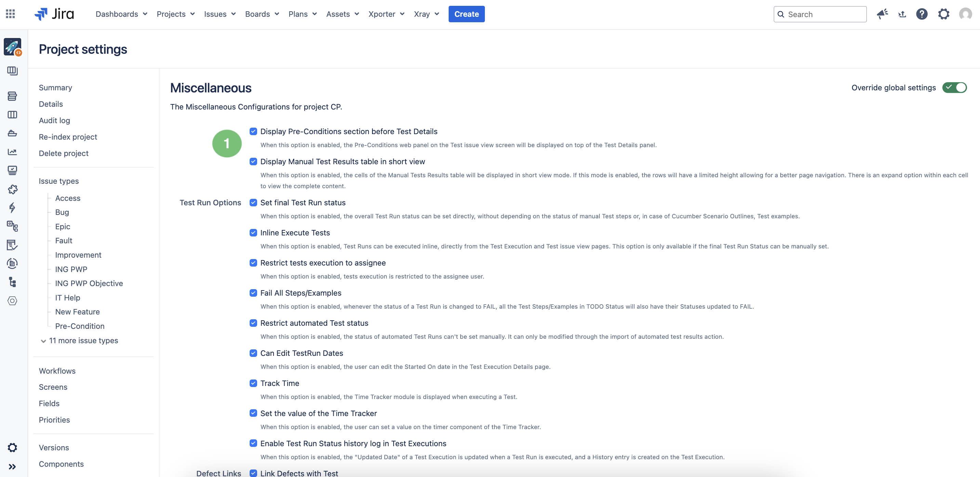Screen dimensions: 980x477
Task: Open the components puzzle icon in sidebar
Action: point(12,189)
